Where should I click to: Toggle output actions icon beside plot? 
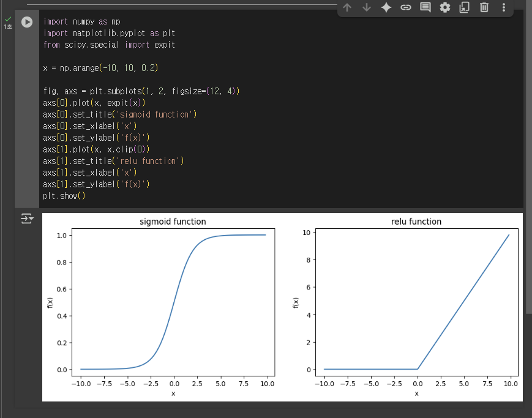click(x=27, y=219)
